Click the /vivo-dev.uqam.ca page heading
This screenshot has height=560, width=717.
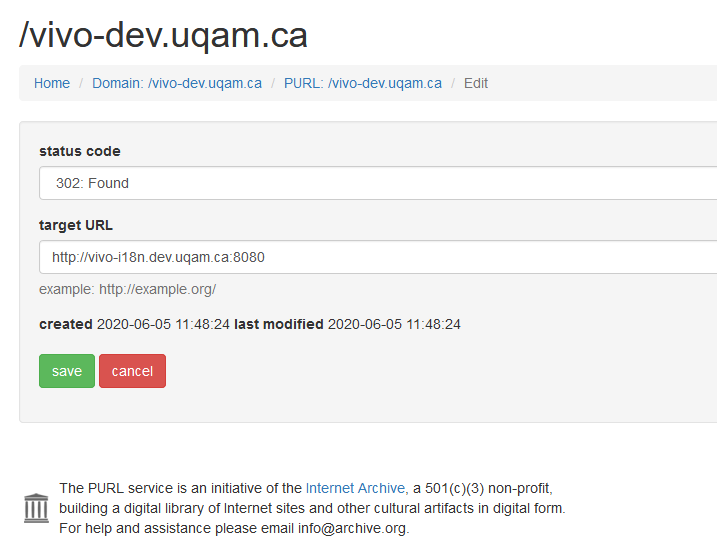click(x=163, y=35)
